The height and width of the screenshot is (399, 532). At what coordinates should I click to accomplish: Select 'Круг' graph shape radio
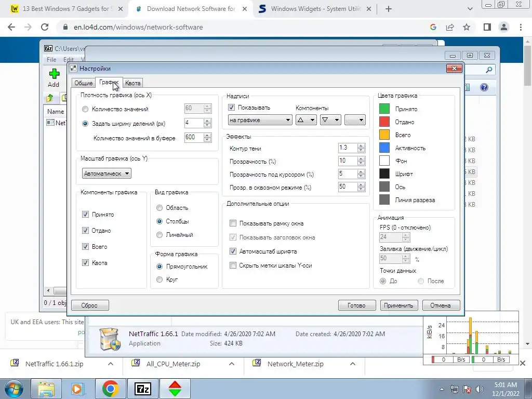click(159, 279)
